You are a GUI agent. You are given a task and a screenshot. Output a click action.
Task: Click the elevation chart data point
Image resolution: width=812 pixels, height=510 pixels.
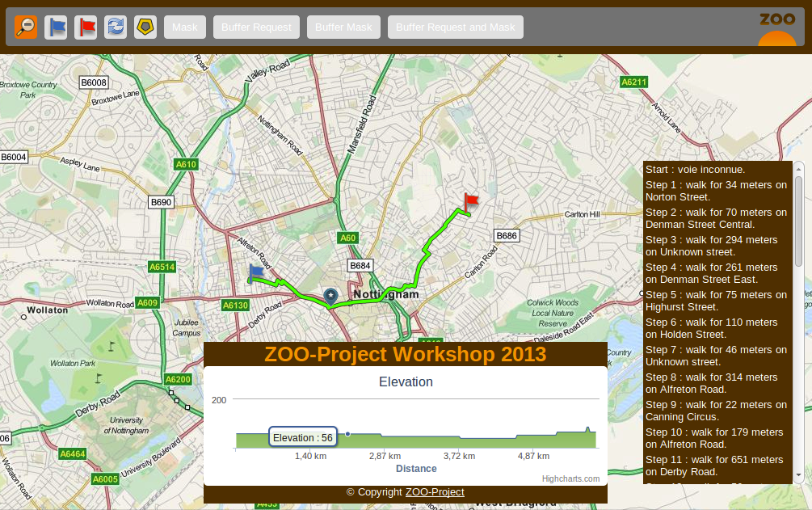tap(347, 434)
